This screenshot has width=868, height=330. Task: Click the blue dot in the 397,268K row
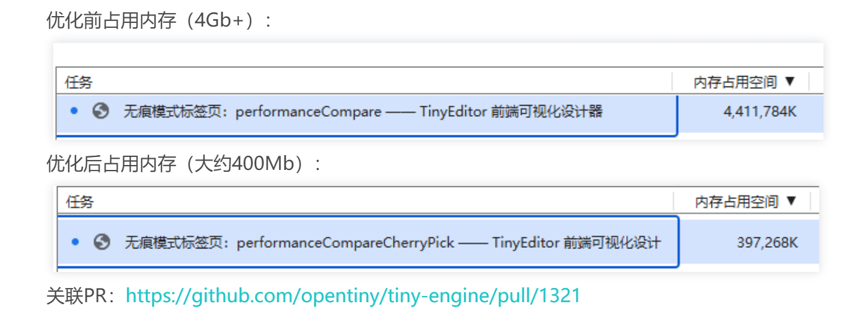pyautogui.click(x=75, y=242)
